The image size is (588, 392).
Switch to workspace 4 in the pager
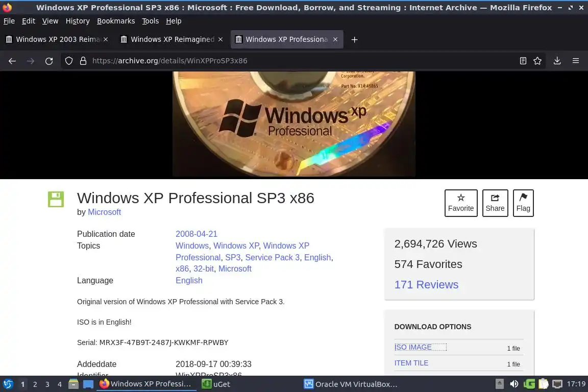tap(60, 384)
